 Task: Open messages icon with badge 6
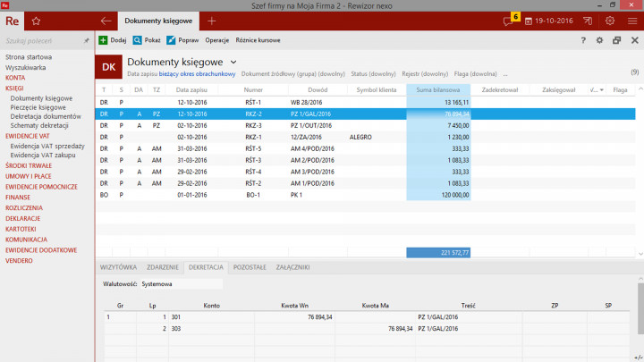pyautogui.click(x=510, y=21)
